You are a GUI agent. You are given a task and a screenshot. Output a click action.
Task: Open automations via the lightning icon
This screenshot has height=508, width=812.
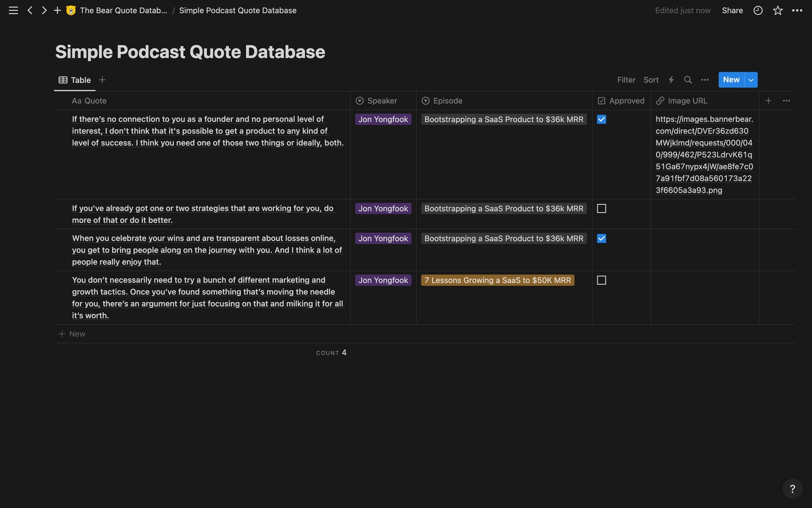(x=671, y=80)
